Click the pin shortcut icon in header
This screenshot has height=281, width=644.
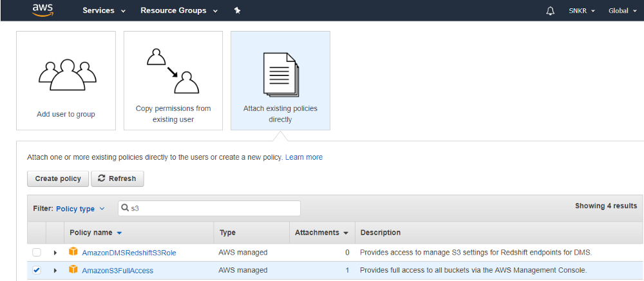tap(237, 11)
